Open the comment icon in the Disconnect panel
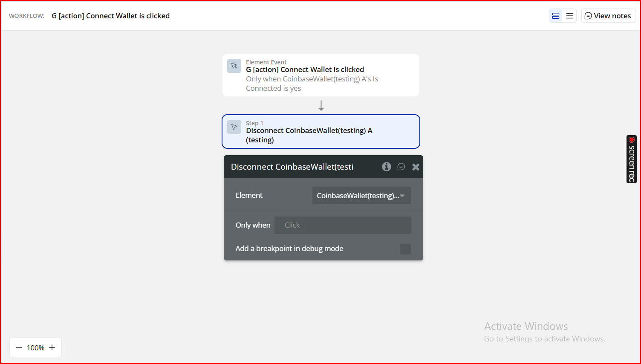The width and height of the screenshot is (641, 364). (401, 167)
